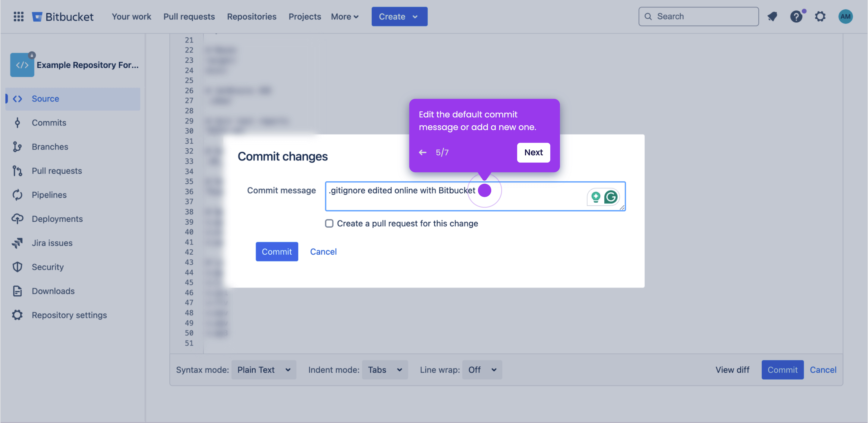Grab the commit message resize handle

(x=622, y=208)
